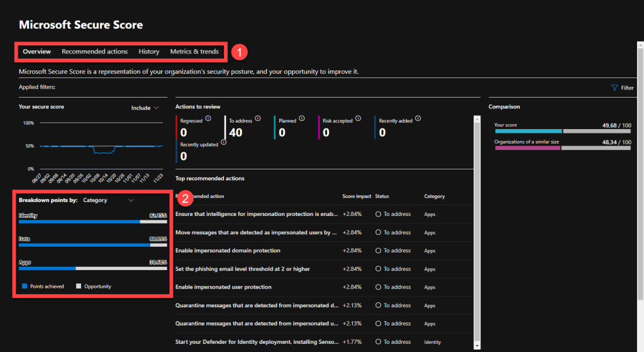The width and height of the screenshot is (644, 352).
Task: Click info icon next to Planned
Action: (302, 118)
